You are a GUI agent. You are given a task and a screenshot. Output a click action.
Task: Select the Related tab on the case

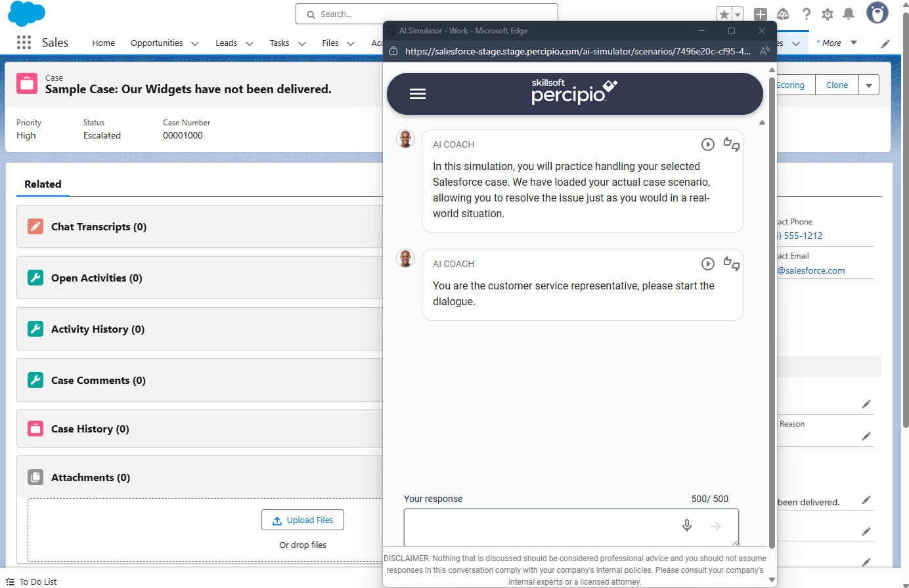43,184
